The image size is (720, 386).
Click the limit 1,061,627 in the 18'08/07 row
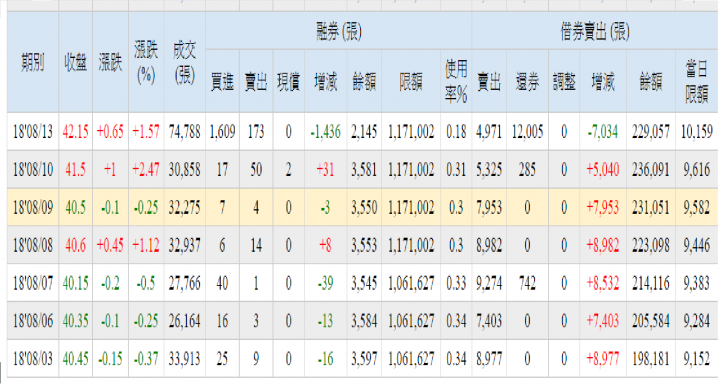click(x=411, y=283)
